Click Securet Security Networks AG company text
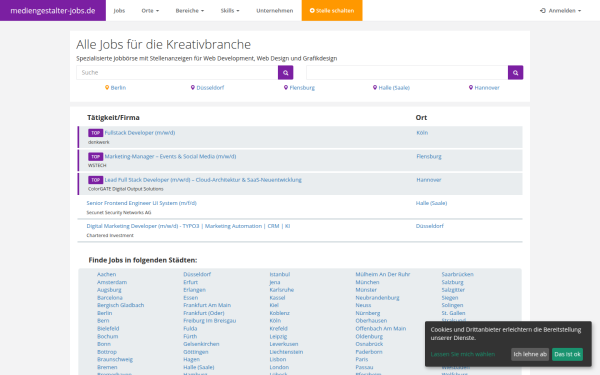The width and height of the screenshot is (600, 375). (119, 212)
